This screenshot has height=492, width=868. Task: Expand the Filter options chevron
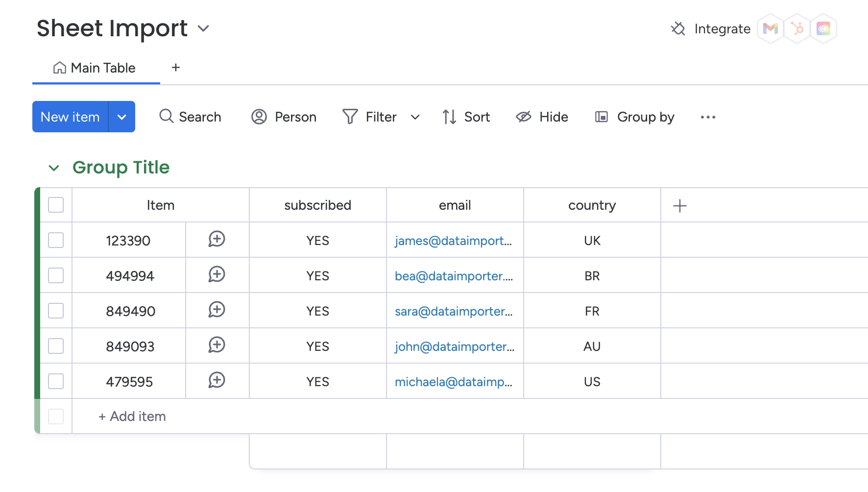tap(415, 117)
